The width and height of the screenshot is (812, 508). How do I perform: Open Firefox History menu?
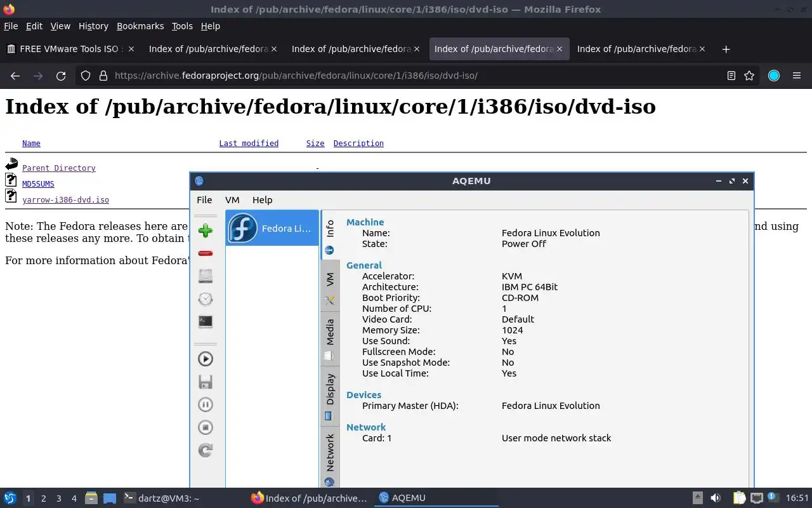[x=93, y=26]
